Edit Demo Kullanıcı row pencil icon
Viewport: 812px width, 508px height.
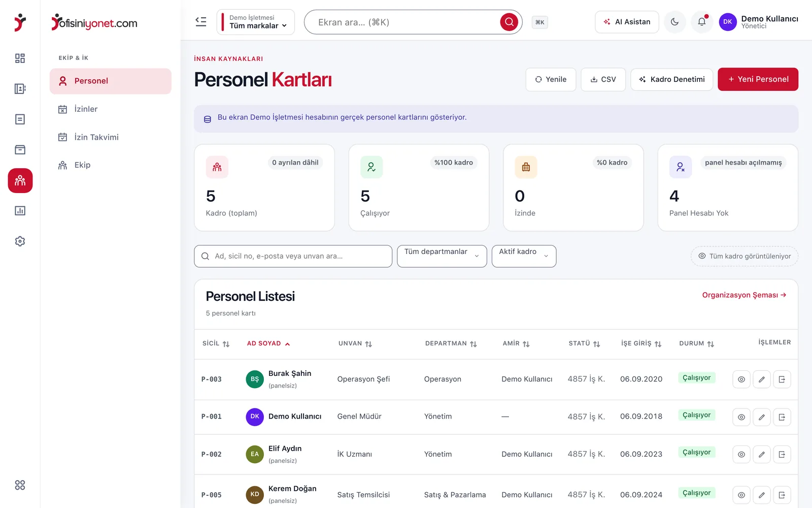click(762, 417)
